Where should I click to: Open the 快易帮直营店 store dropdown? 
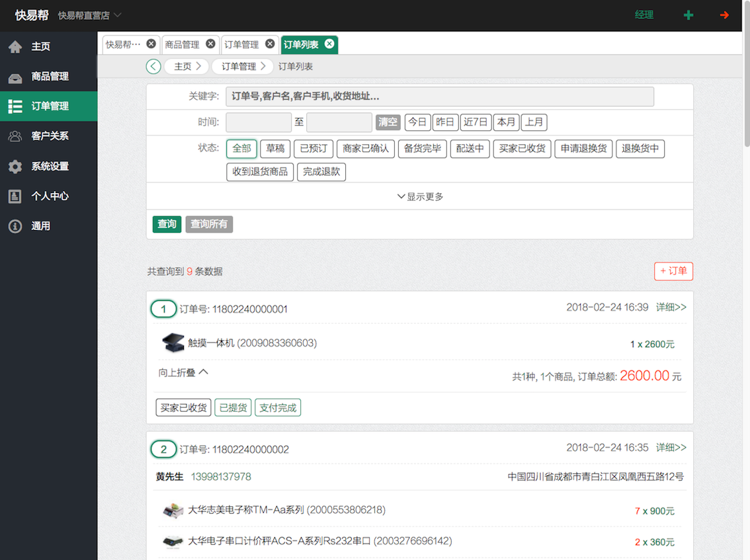(89, 15)
